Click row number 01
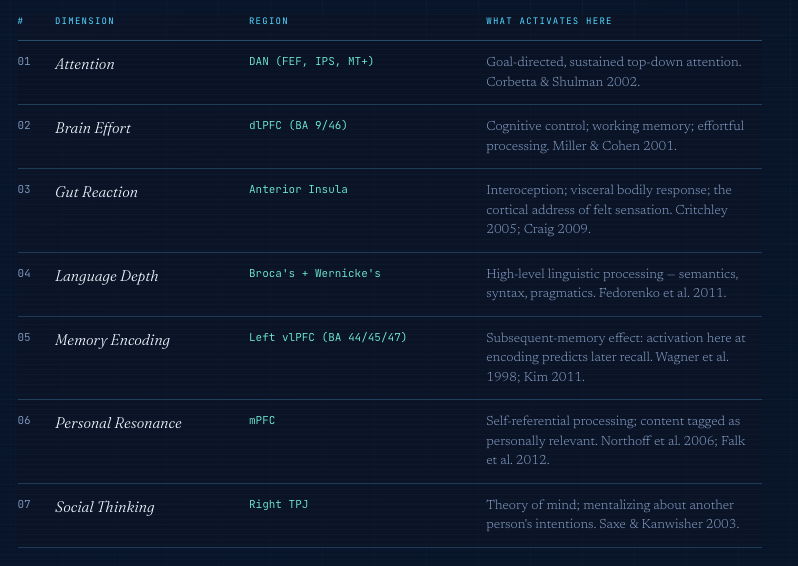 click(x=24, y=62)
